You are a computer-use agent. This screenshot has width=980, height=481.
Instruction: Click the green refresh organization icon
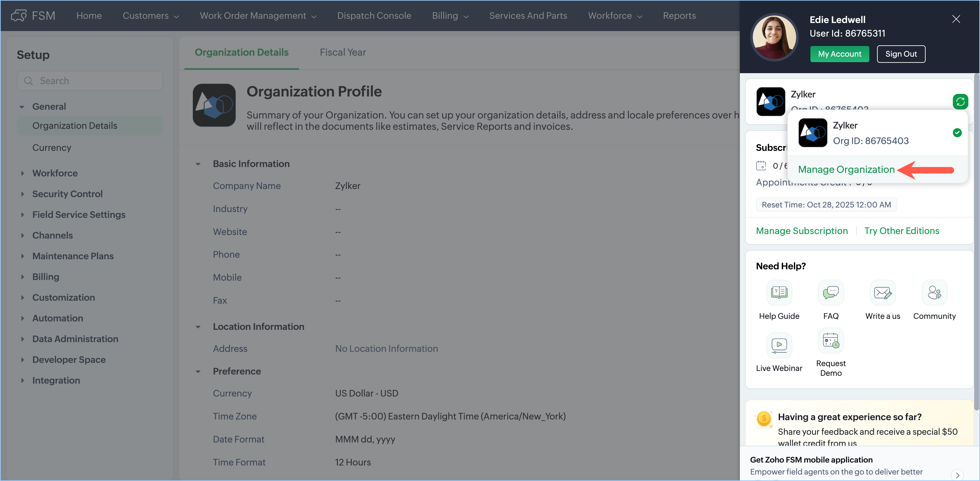960,102
